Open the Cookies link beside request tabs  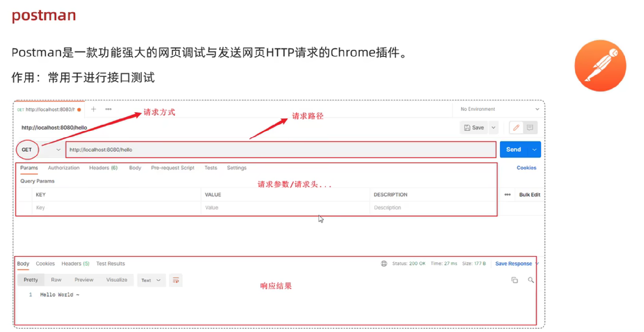tap(526, 168)
